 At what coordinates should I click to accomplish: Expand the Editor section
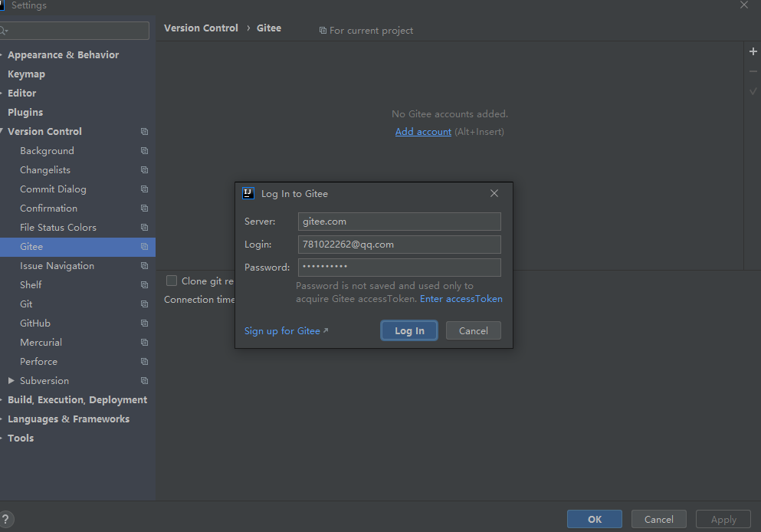[2, 94]
